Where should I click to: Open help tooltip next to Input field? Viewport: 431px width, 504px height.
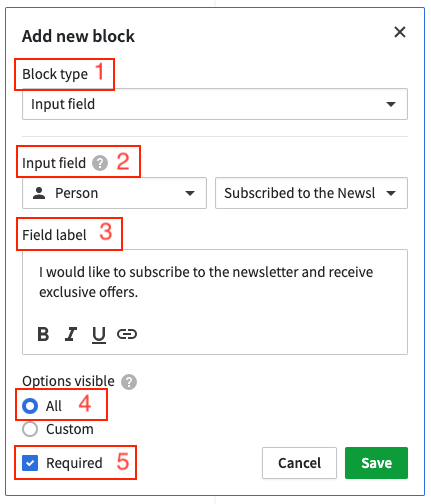coord(100,163)
